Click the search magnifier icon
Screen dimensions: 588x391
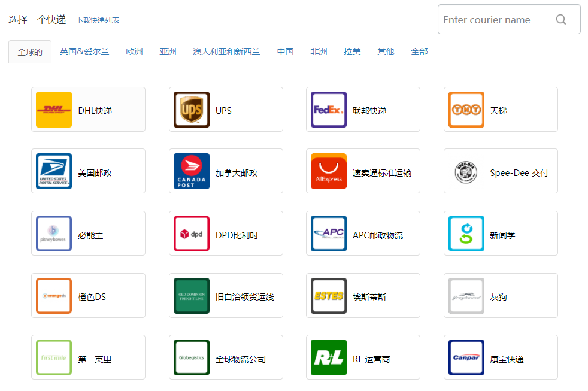560,20
